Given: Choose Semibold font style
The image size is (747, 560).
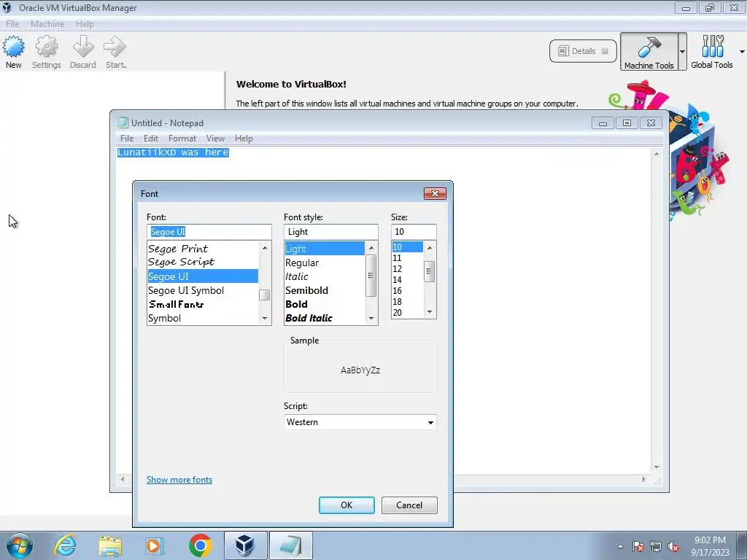Looking at the screenshot, I should pos(325,290).
